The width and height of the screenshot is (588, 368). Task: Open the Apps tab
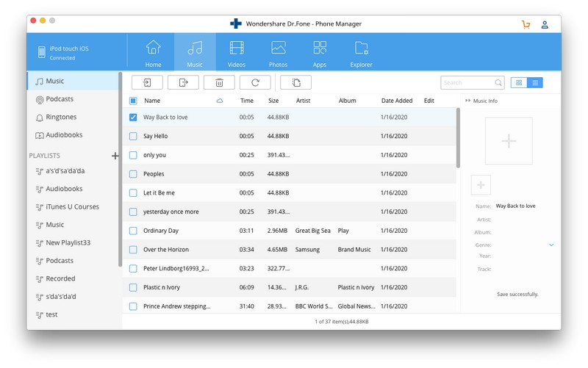[x=320, y=52]
